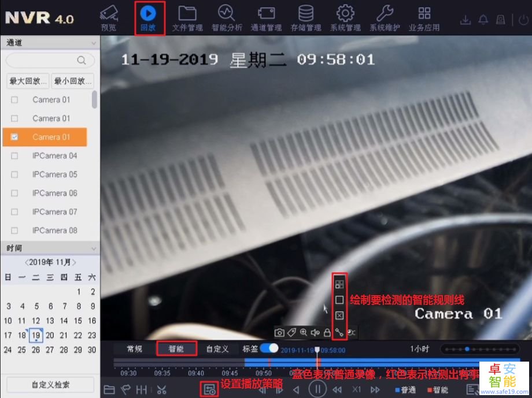Open the 存储管理 storage management menu

[305, 18]
